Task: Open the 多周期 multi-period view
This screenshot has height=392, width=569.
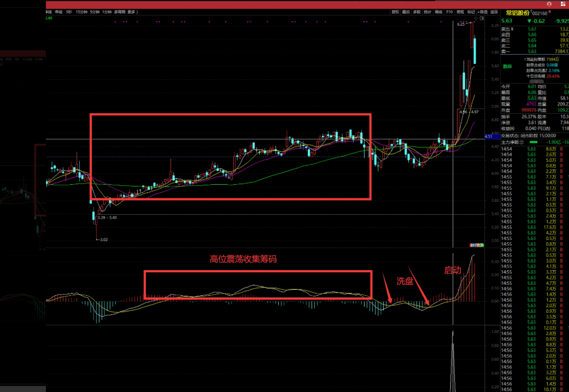Action: click(x=120, y=11)
